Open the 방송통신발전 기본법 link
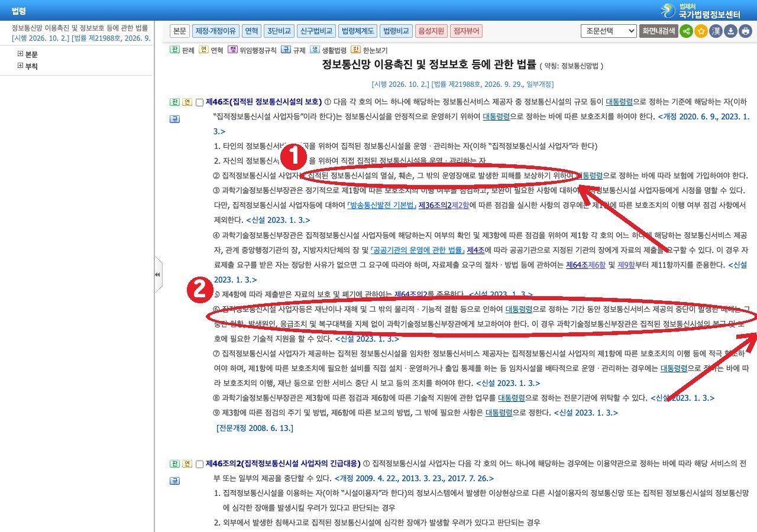The width and height of the screenshot is (757, 532). click(x=381, y=205)
